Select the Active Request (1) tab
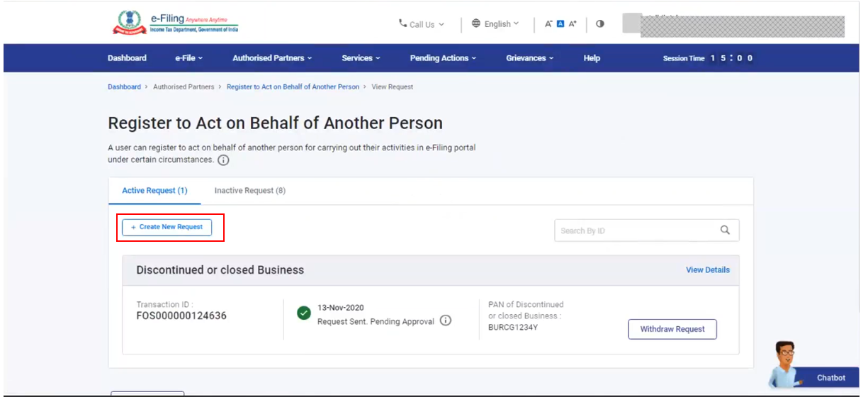 [x=154, y=191]
